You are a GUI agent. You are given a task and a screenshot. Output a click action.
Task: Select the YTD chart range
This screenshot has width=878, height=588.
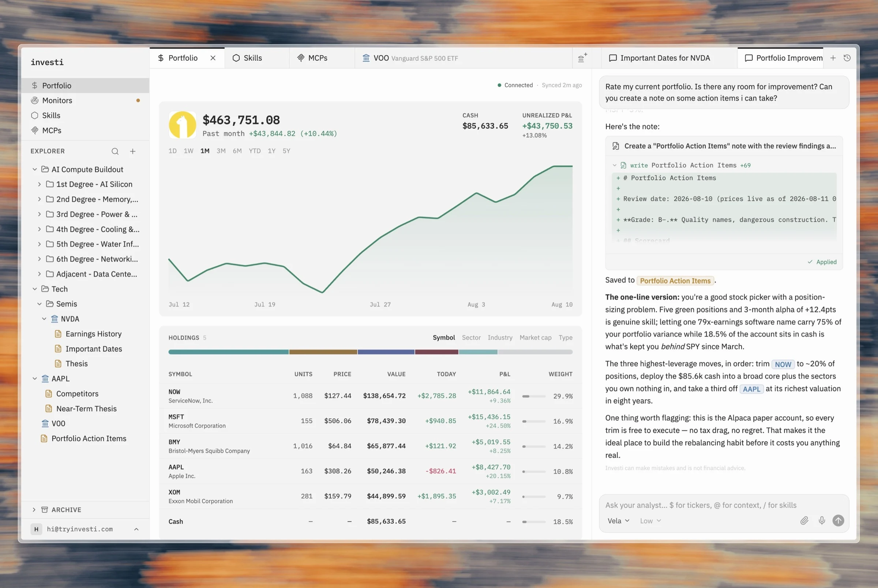pyautogui.click(x=255, y=151)
